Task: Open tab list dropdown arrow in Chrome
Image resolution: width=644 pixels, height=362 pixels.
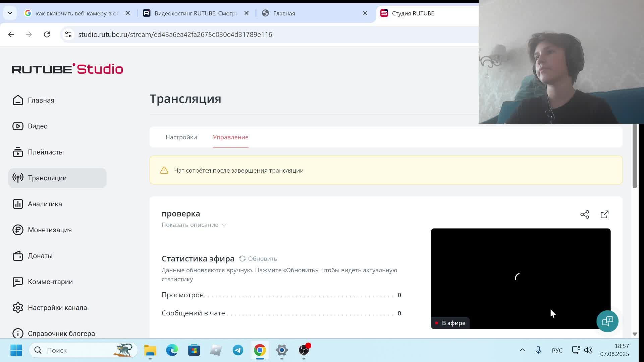Action: [x=10, y=13]
